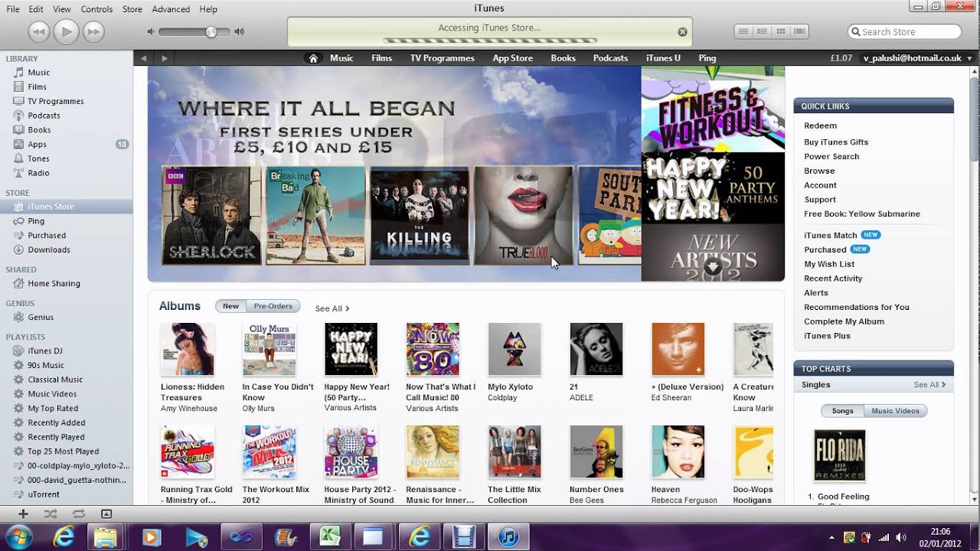Screen dimensions: 980x551
Task: Adjust the volume slider knob
Action: tap(211, 31)
